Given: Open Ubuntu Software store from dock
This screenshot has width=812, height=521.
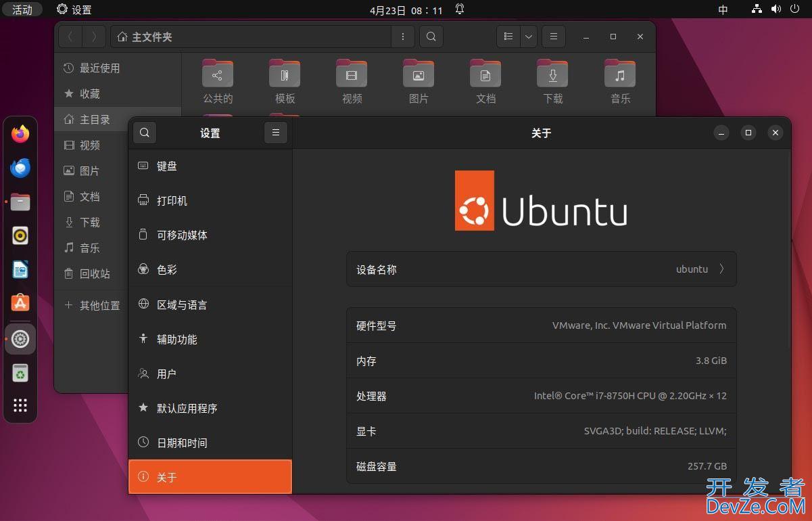Looking at the screenshot, I should (x=20, y=303).
